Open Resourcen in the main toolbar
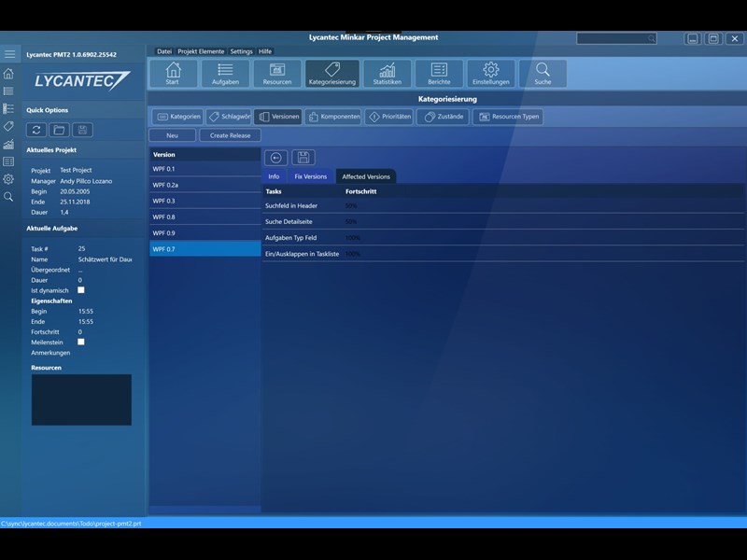This screenshot has width=747, height=560. [277, 74]
